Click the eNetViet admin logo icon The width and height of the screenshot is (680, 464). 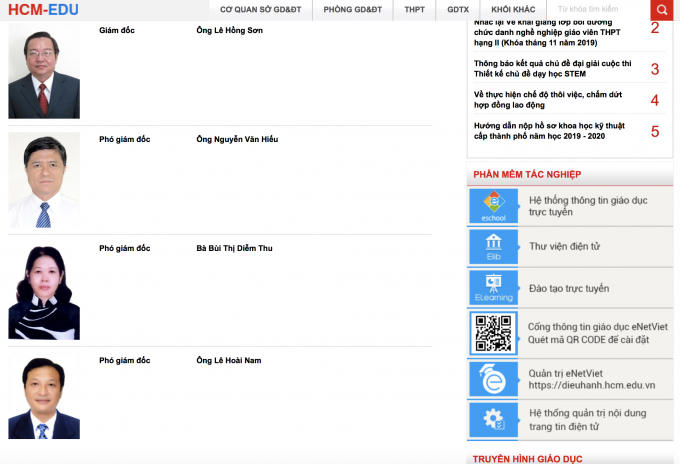click(x=493, y=378)
